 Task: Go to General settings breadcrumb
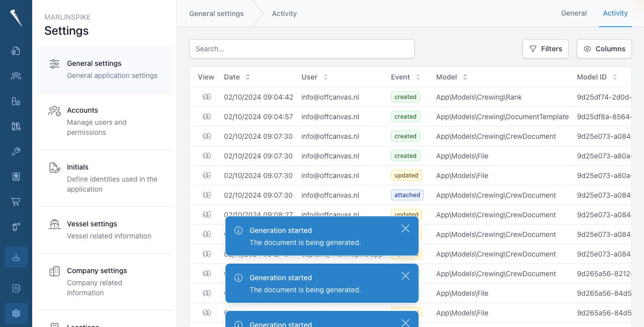pyautogui.click(x=216, y=14)
